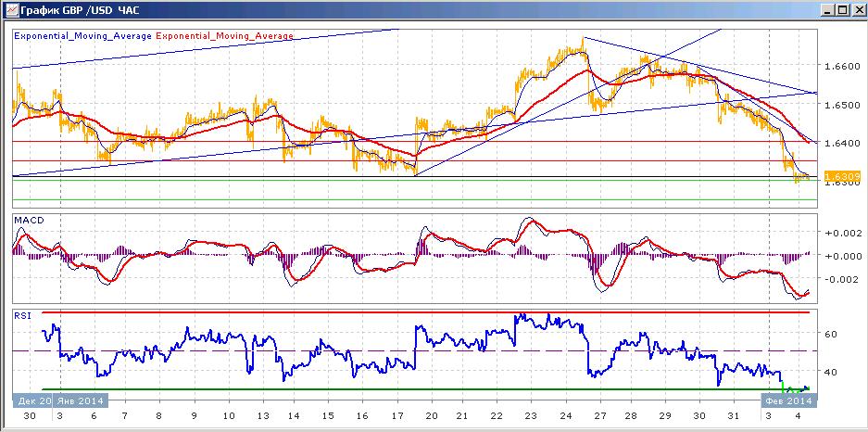This screenshot has width=868, height=432.
Task: Click date label 4 on time axis
Action: coord(799,416)
